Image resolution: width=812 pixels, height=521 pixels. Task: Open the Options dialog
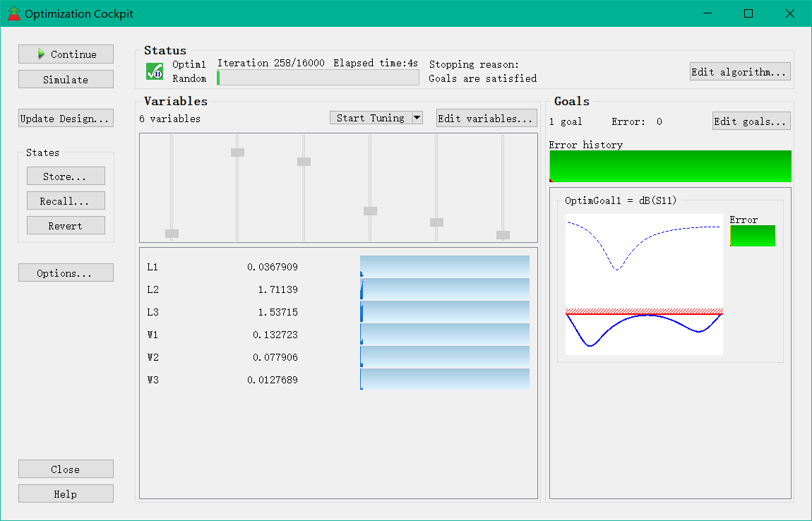pyautogui.click(x=66, y=273)
